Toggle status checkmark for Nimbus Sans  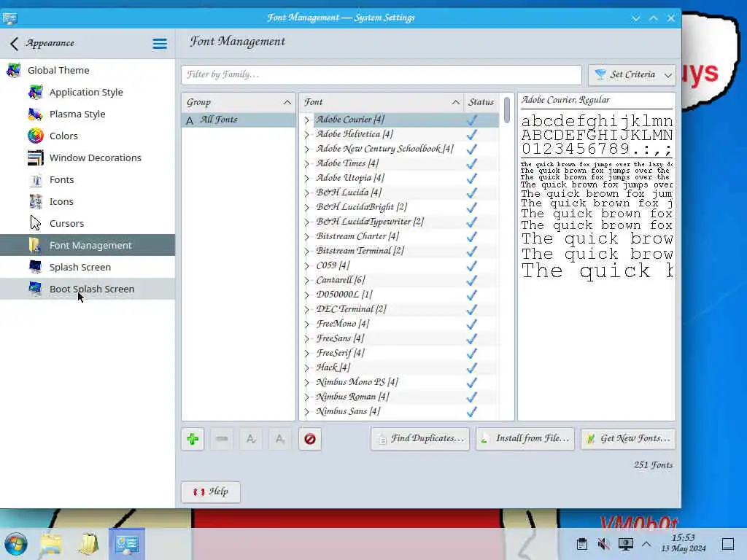click(472, 412)
